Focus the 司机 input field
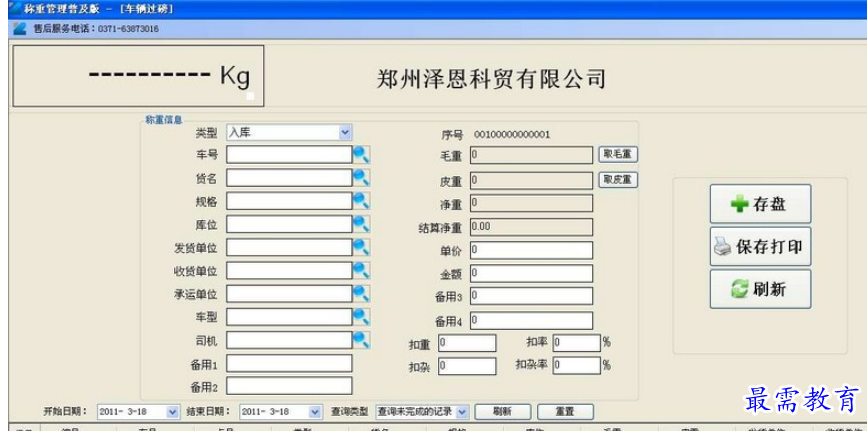 (x=289, y=340)
